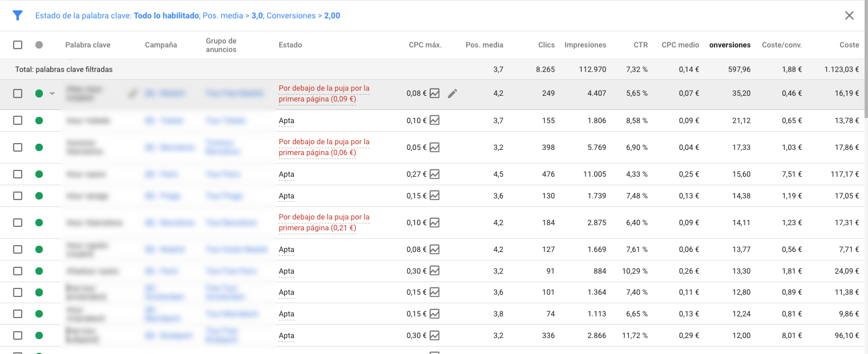Screen dimensions: 868x354
Task: Click cost per conversion 8,01 €
Action: [x=792, y=336]
